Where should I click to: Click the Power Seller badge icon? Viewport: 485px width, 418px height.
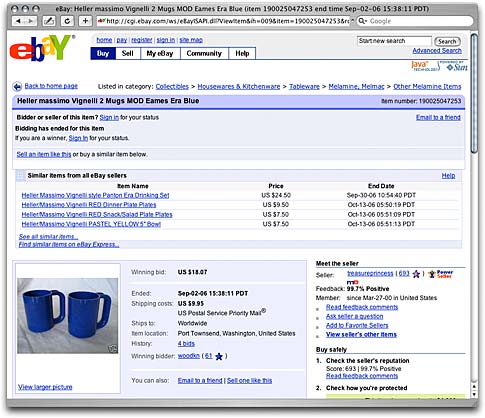click(440, 274)
